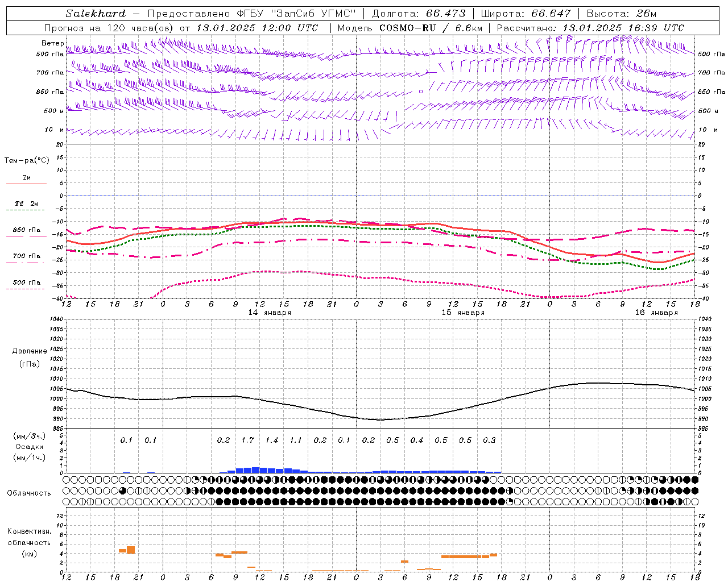
Task: Click the (мм/1ч.) precipitation unit label
Action: (30, 458)
